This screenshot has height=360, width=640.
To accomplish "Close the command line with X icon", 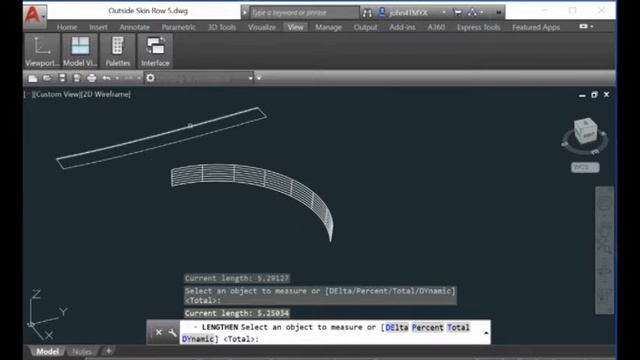I will (159, 332).
